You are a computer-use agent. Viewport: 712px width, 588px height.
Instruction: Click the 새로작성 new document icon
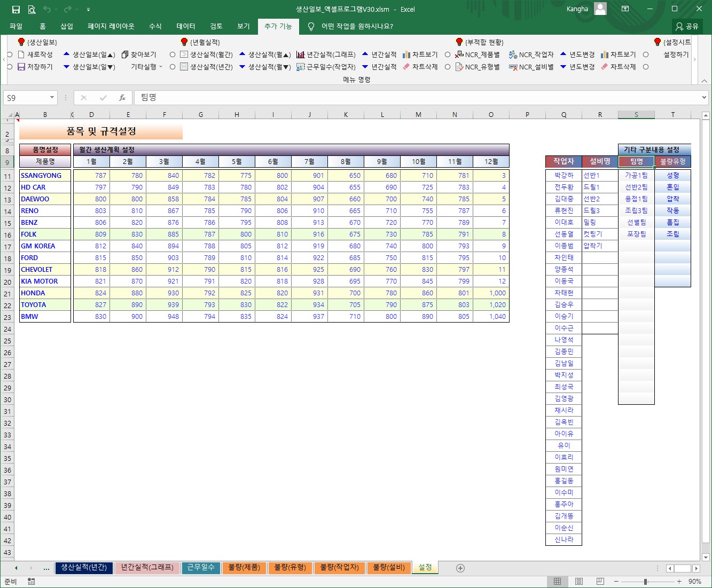(21, 54)
